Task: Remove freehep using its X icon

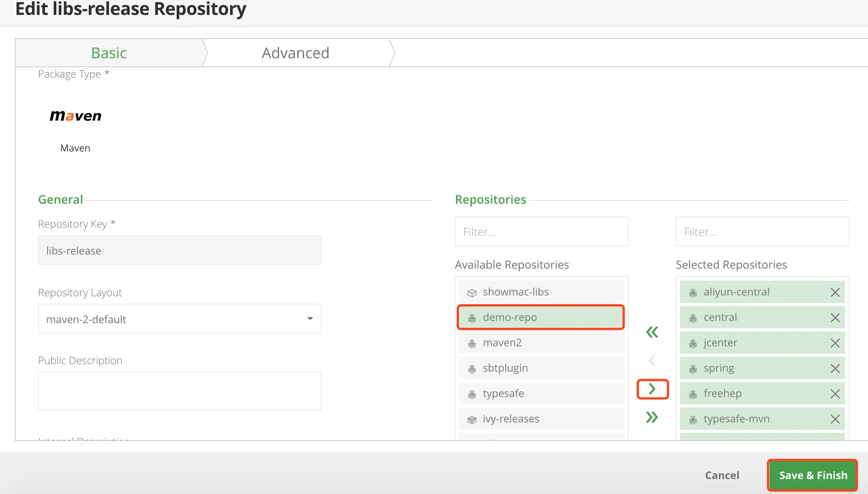Action: coord(835,394)
